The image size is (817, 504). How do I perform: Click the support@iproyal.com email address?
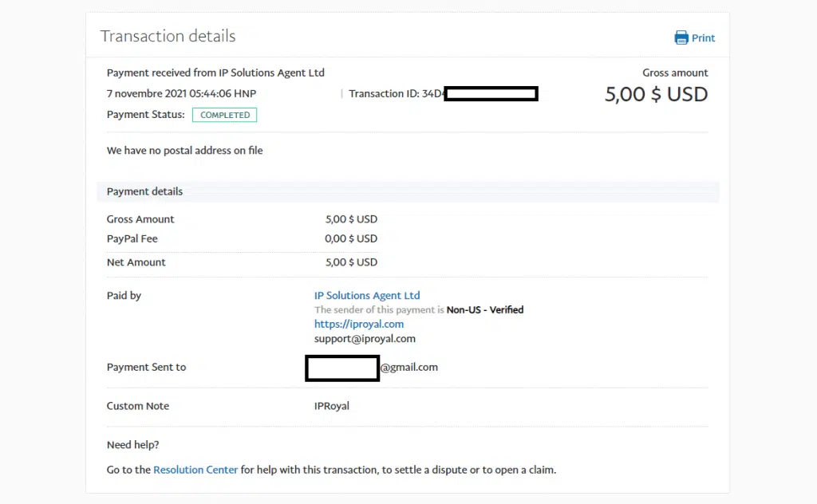[x=365, y=339]
